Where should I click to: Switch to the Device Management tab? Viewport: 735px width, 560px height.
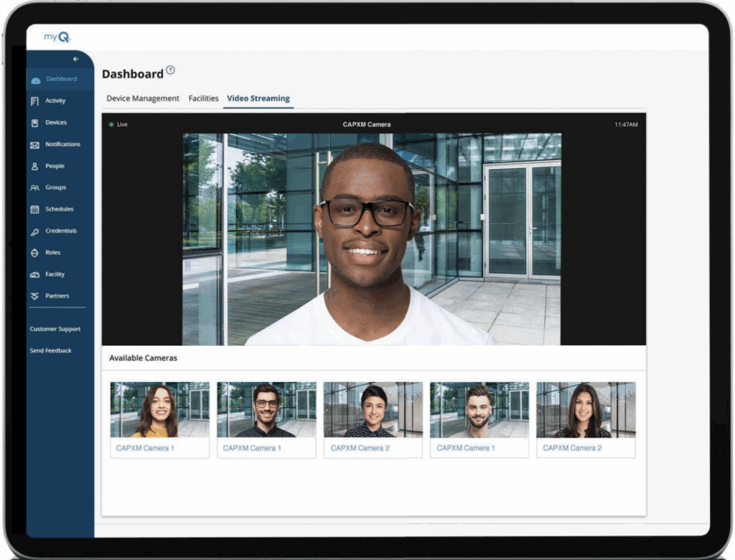(143, 98)
